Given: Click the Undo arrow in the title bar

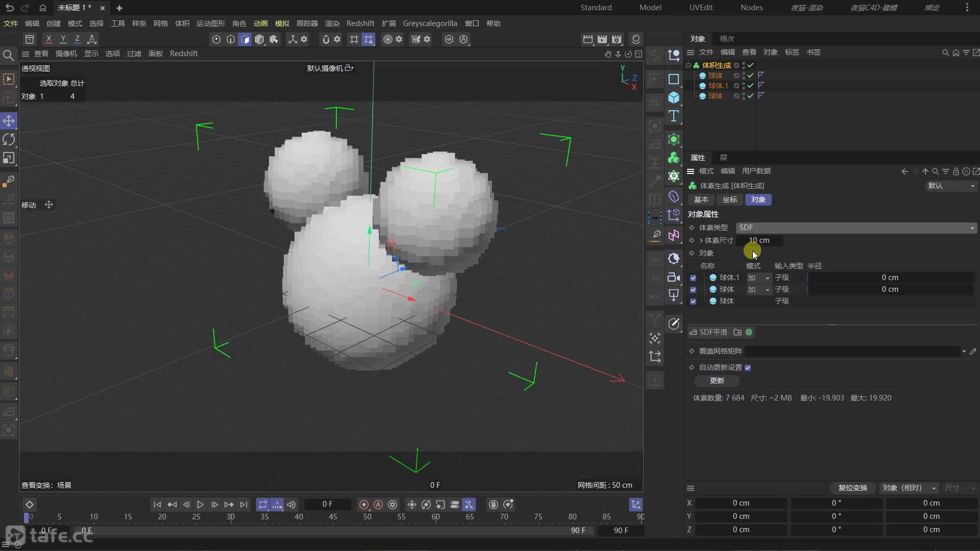Looking at the screenshot, I should 10,8.
